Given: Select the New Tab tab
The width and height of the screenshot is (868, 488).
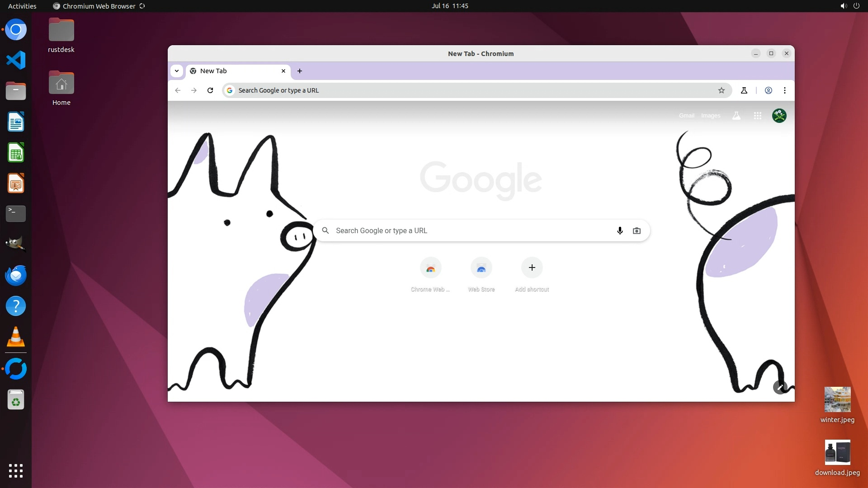Looking at the screenshot, I should pos(235,71).
